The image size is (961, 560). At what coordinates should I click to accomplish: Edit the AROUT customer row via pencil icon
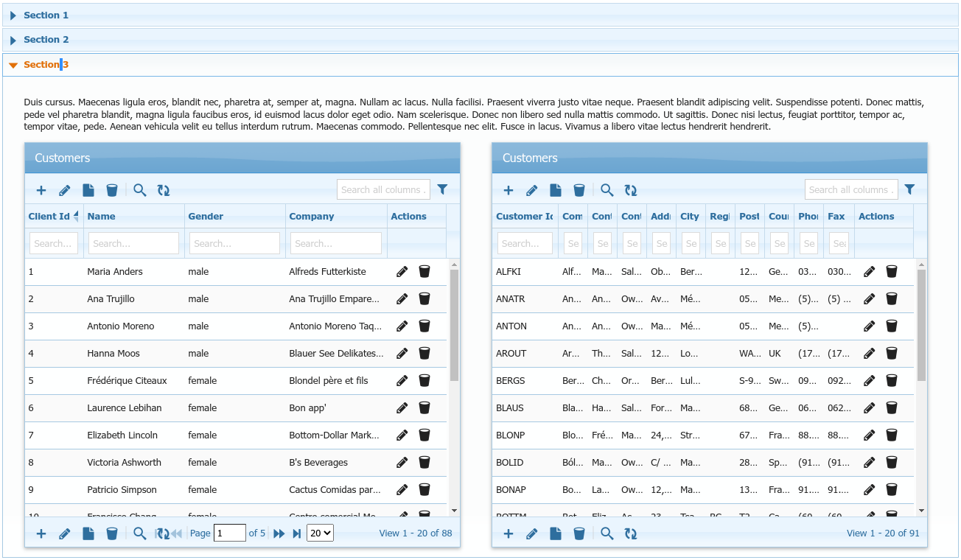(x=870, y=354)
